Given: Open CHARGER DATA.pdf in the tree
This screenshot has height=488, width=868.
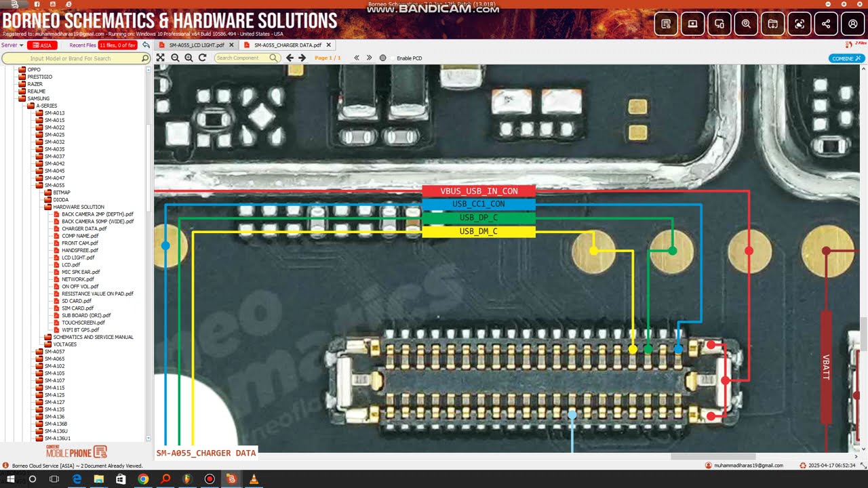Looking at the screenshot, I should [84, 228].
